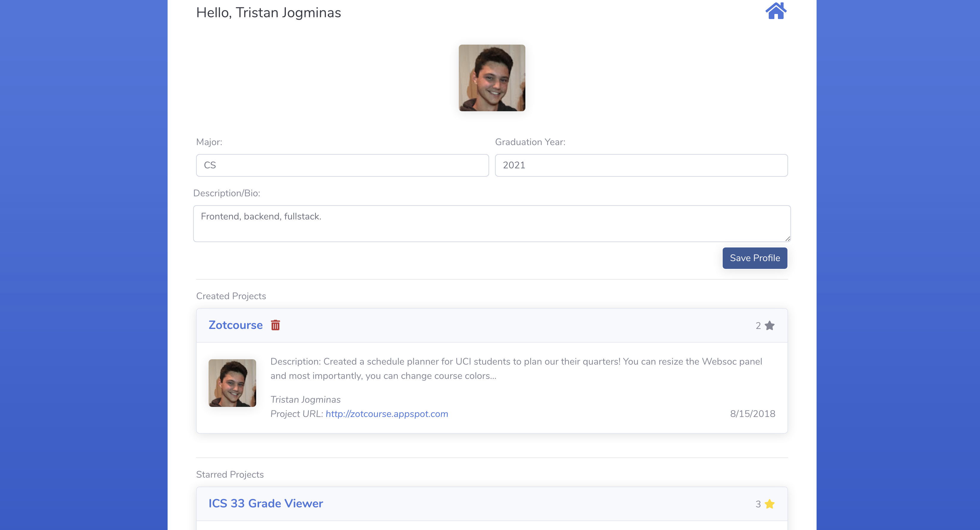Click the bio textarea resize handle
This screenshot has height=530, width=980.
pos(787,238)
